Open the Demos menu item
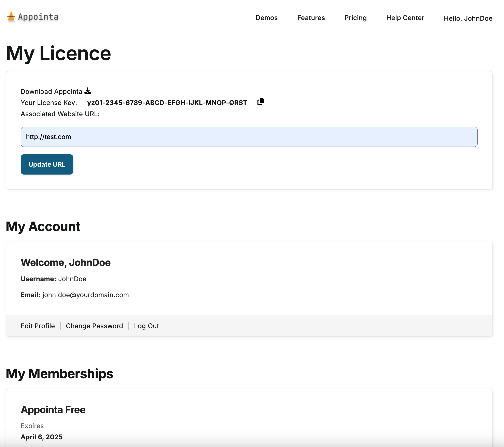This screenshot has height=447, width=504. tap(267, 18)
